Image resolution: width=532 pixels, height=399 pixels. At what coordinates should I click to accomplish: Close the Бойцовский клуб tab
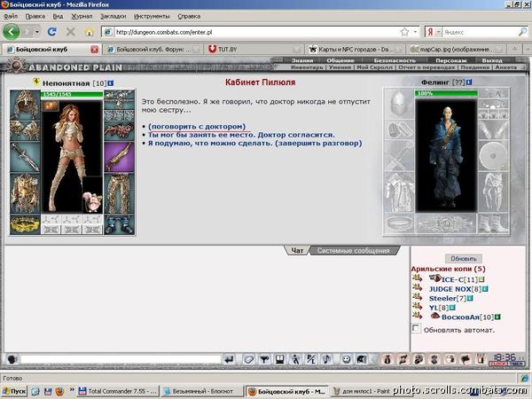pyautogui.click(x=94, y=50)
